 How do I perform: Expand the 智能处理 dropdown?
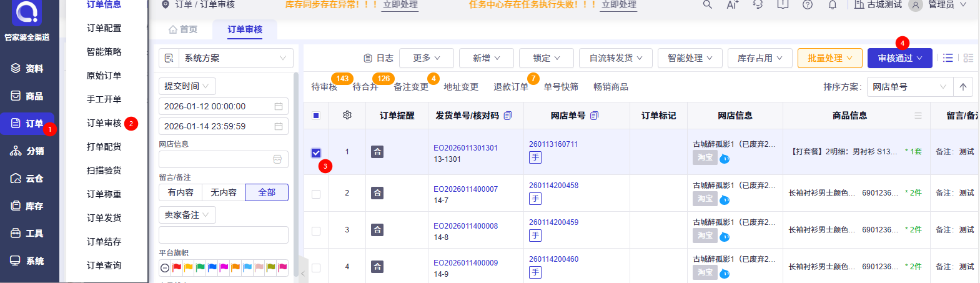(690, 58)
